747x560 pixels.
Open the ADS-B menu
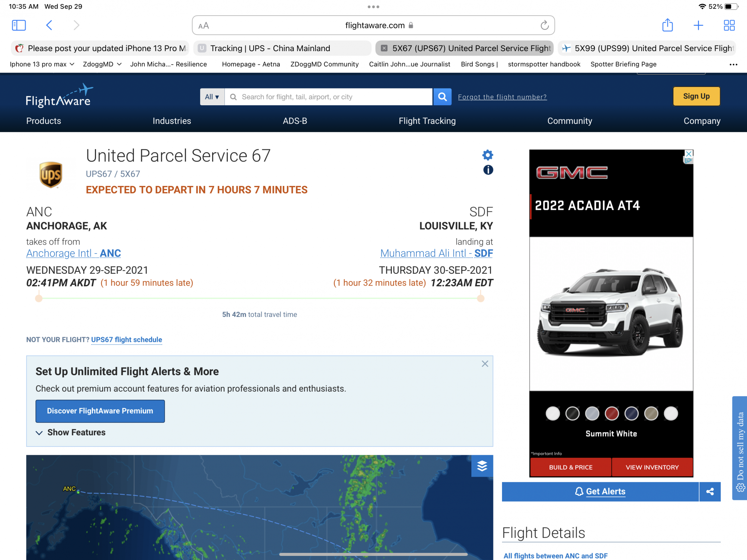(295, 121)
